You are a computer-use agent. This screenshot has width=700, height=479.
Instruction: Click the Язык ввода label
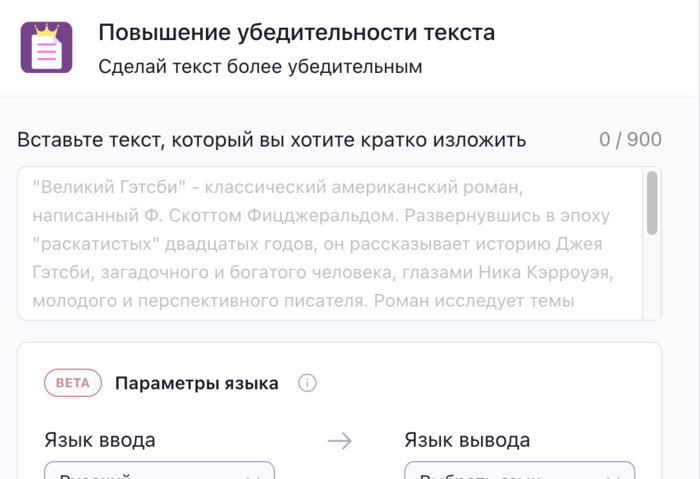click(100, 440)
